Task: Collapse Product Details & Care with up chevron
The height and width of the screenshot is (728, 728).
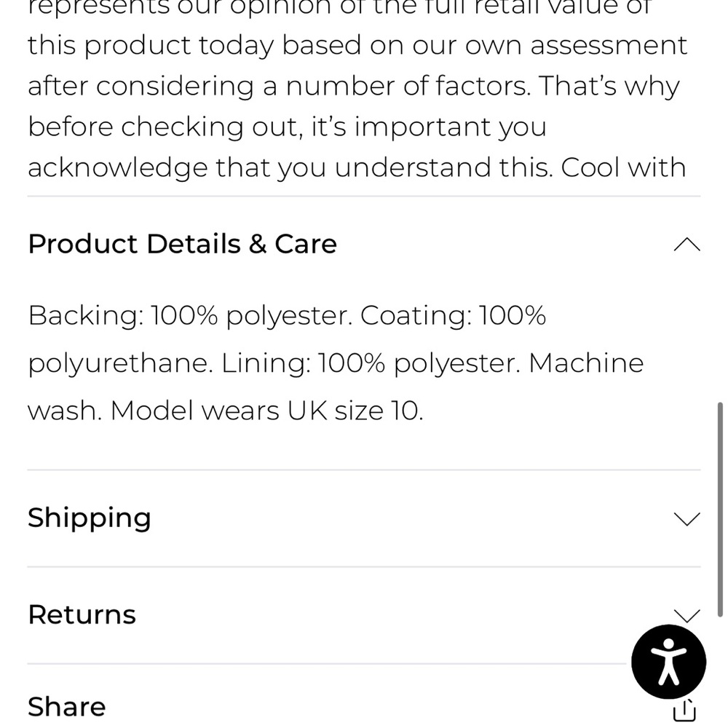Action: tap(687, 244)
